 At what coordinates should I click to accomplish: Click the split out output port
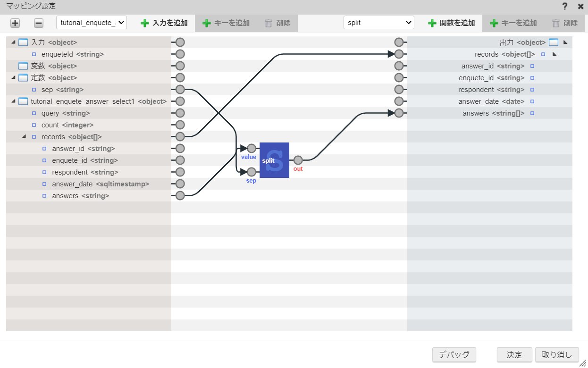pyautogui.click(x=298, y=160)
